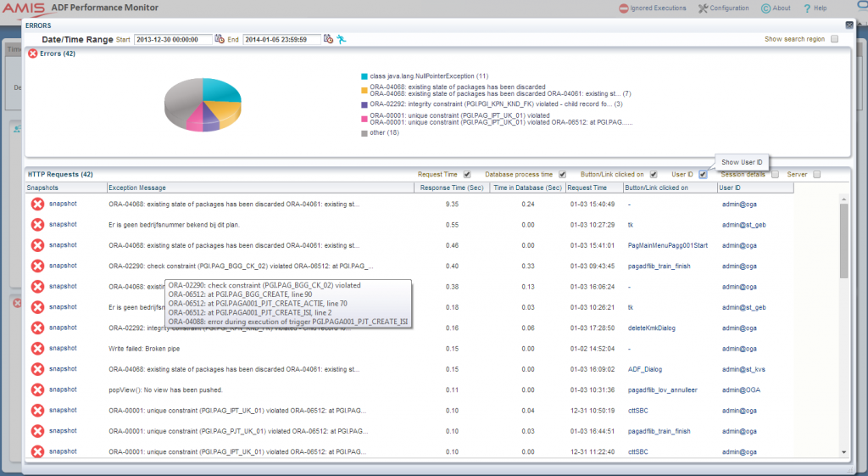This screenshot has width=868, height=476.
Task: Toggle Button/Link clicked on checkbox
Action: 654,174
